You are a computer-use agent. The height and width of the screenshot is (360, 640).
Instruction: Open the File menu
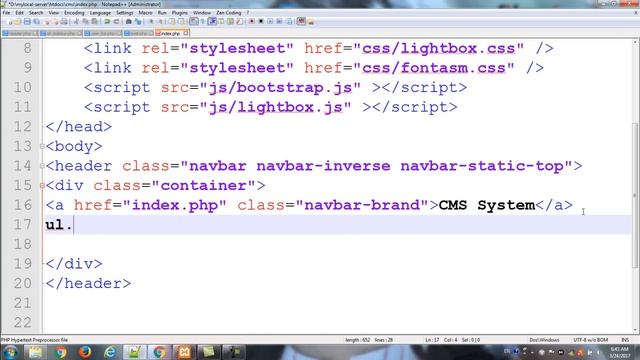pos(6,13)
